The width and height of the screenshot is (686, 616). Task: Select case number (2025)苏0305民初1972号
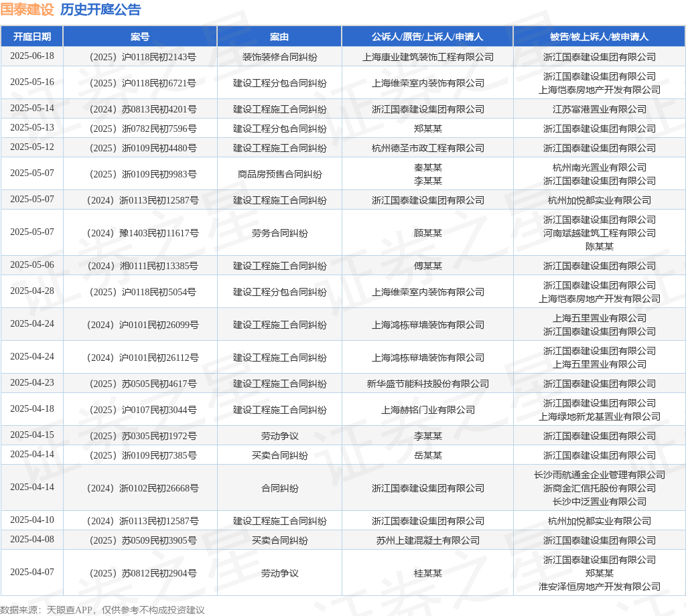click(143, 436)
